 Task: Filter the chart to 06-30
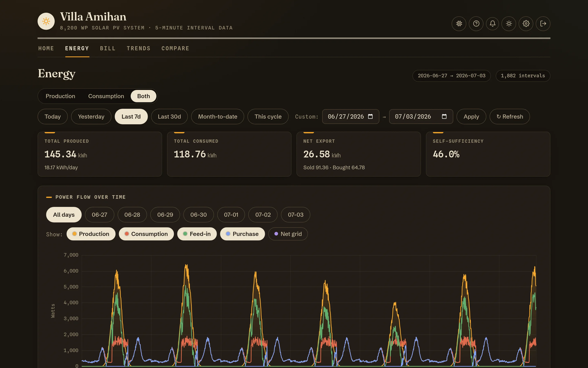pyautogui.click(x=198, y=215)
